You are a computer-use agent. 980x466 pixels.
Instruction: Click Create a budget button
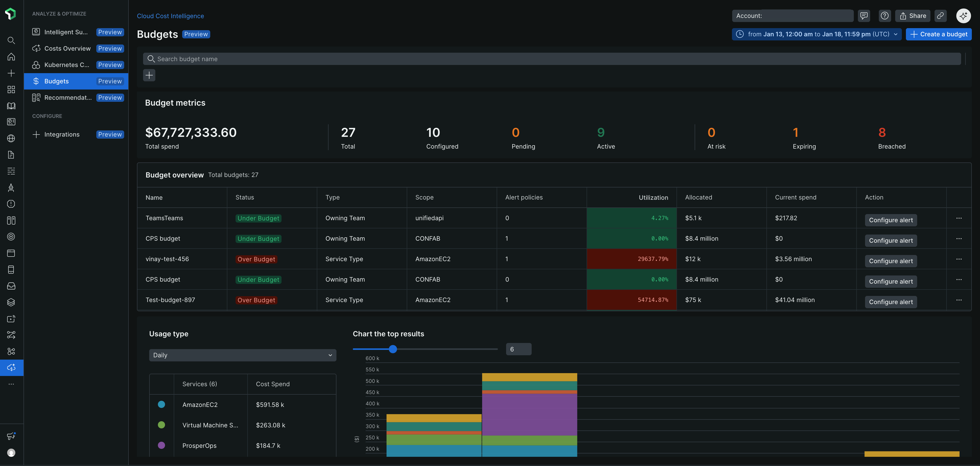(939, 34)
